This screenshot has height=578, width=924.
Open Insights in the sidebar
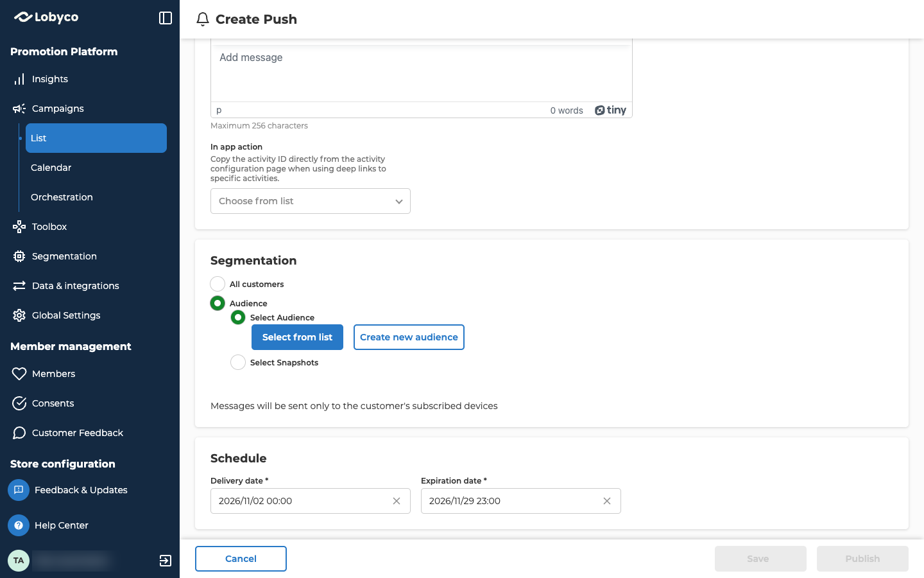point(90,79)
